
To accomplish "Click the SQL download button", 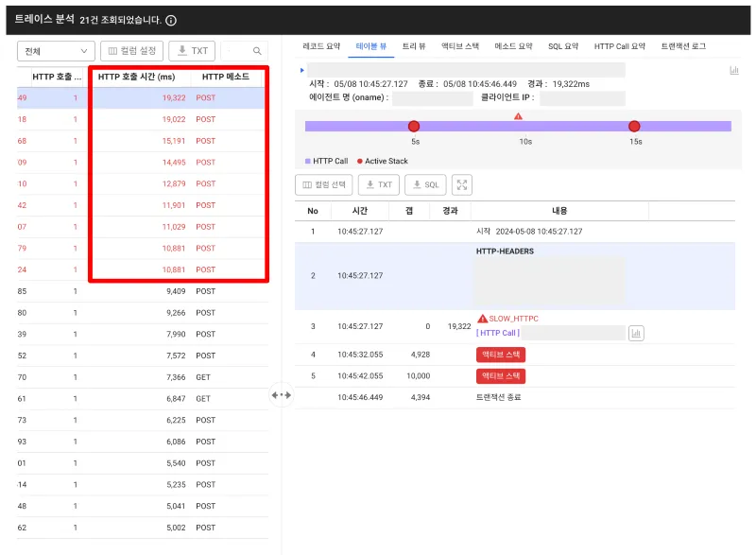I will (x=425, y=184).
